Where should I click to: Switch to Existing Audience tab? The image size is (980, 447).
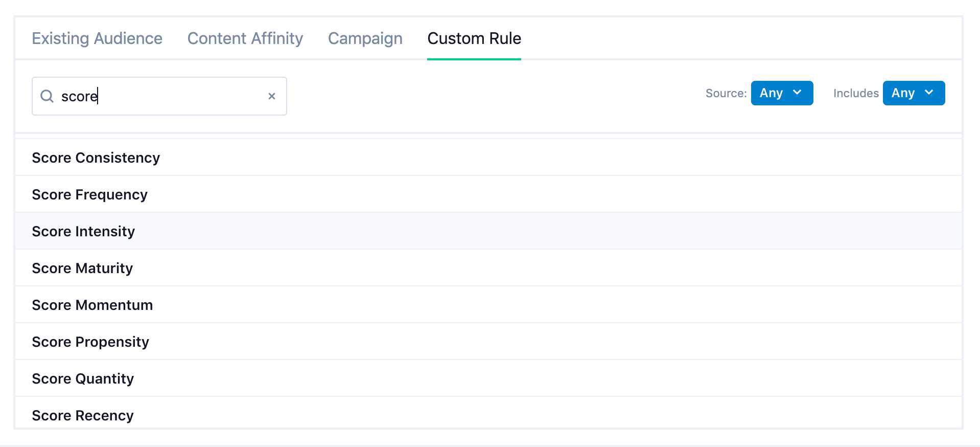click(97, 38)
